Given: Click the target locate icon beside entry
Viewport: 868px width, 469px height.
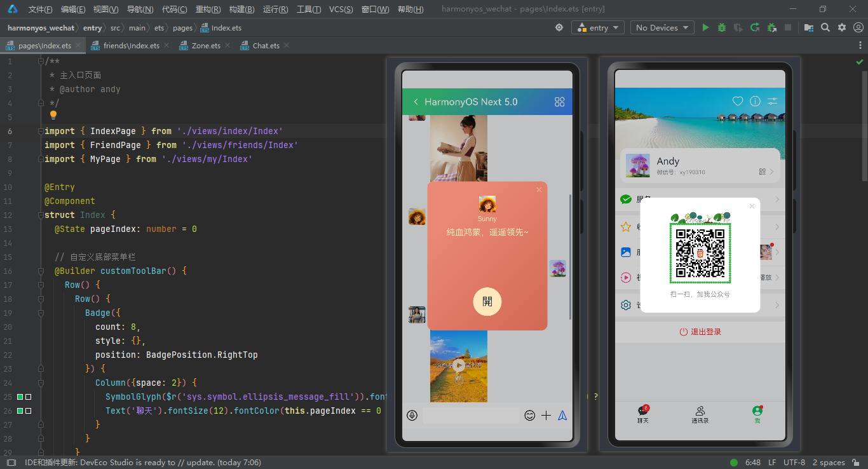Looking at the screenshot, I should (559, 28).
